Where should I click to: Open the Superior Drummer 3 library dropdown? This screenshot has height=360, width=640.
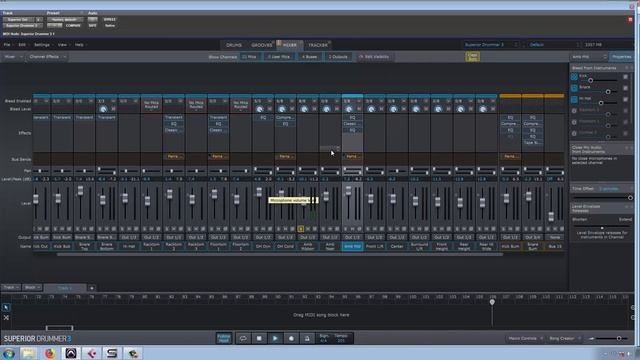[x=491, y=44]
